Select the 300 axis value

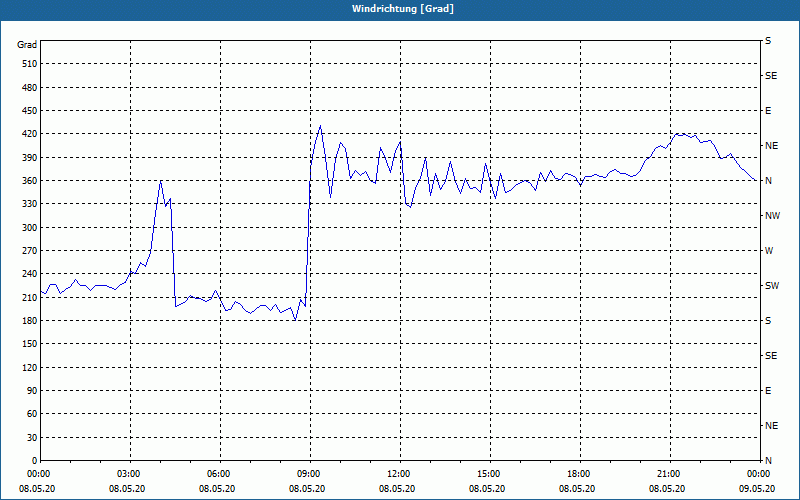[30, 228]
